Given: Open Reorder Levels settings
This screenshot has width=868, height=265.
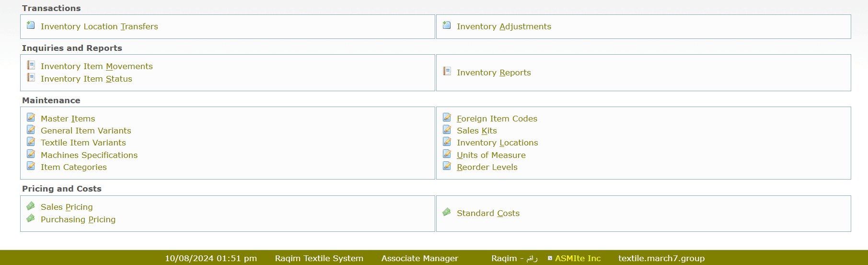Looking at the screenshot, I should pos(487,167).
